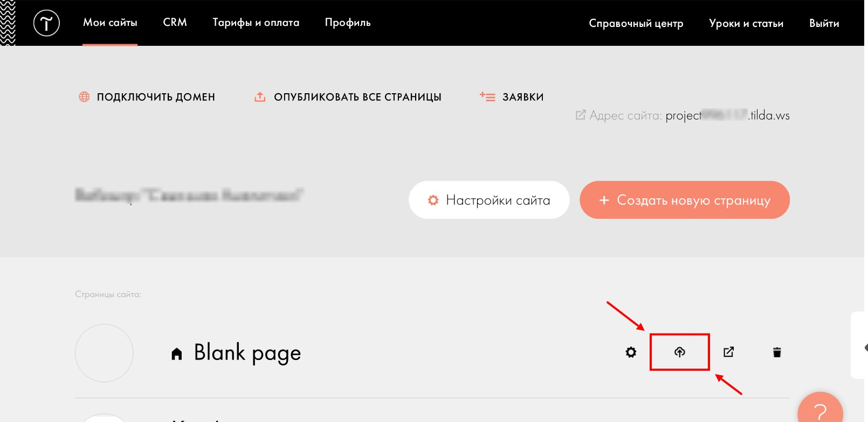This screenshot has height=422, width=868.
Task: Open ЗАЯВКИ
Action: pos(523,97)
